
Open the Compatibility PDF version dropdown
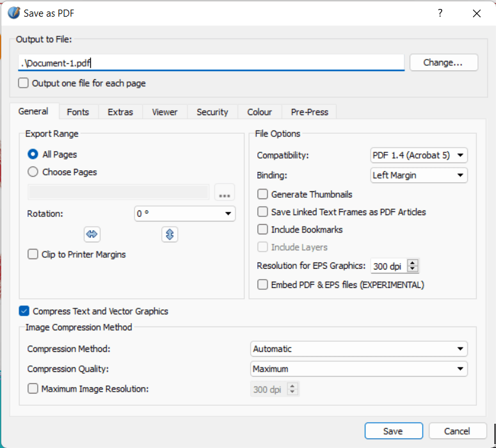pos(419,156)
